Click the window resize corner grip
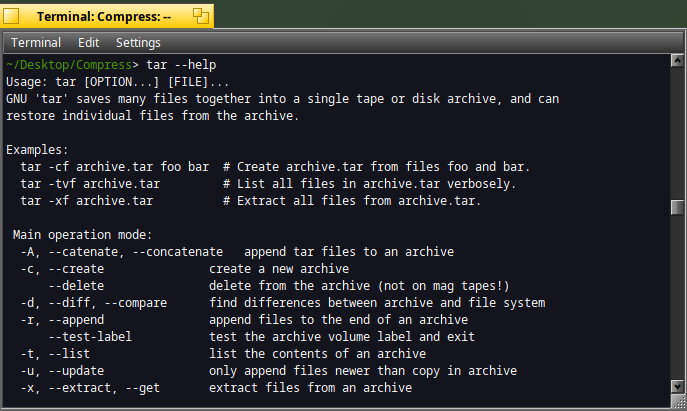 (x=679, y=401)
